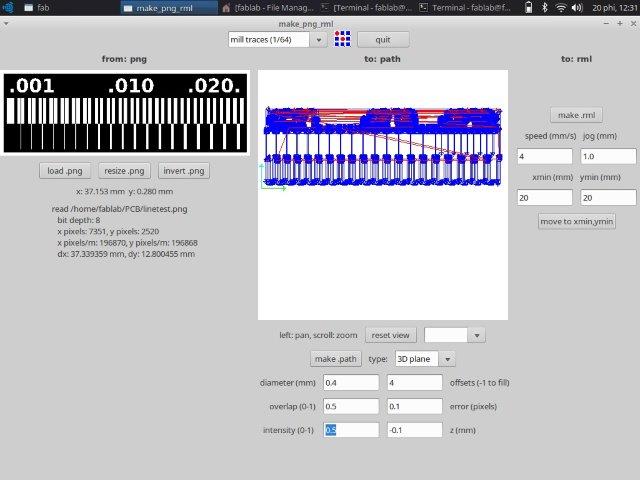Focus the jog (mm) field
Screen dimensions: 640x480
[x=608, y=156]
